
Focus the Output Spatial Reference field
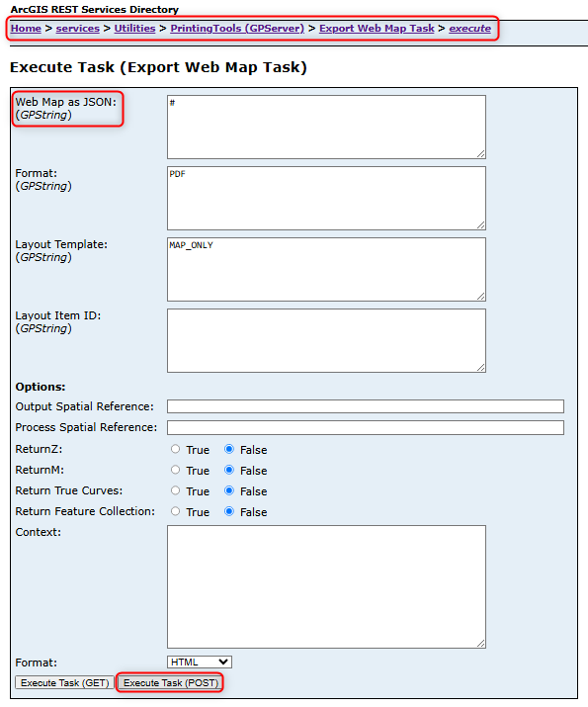[x=366, y=406]
